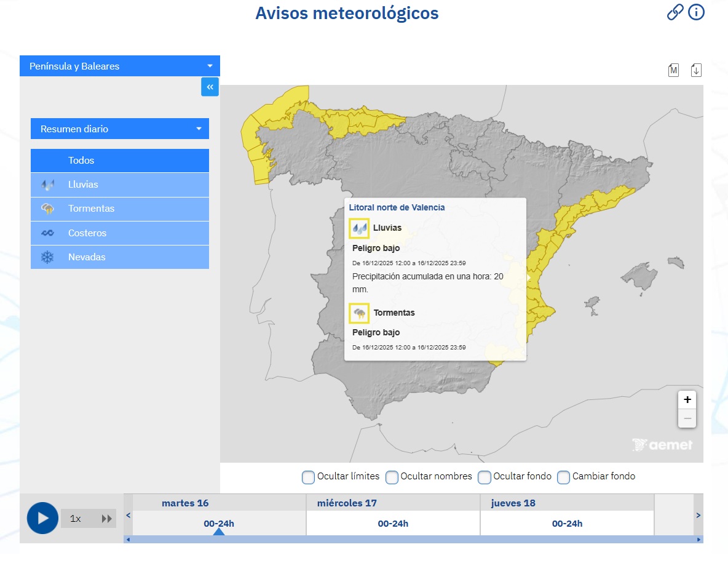This screenshot has width=728, height=563.
Task: Open the share link icon at top right
Action: (x=676, y=12)
